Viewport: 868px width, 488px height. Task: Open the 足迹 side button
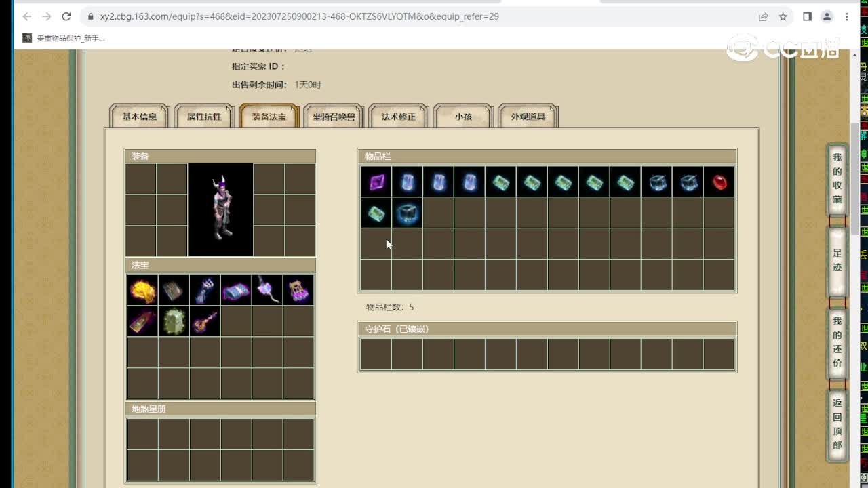pos(837,260)
